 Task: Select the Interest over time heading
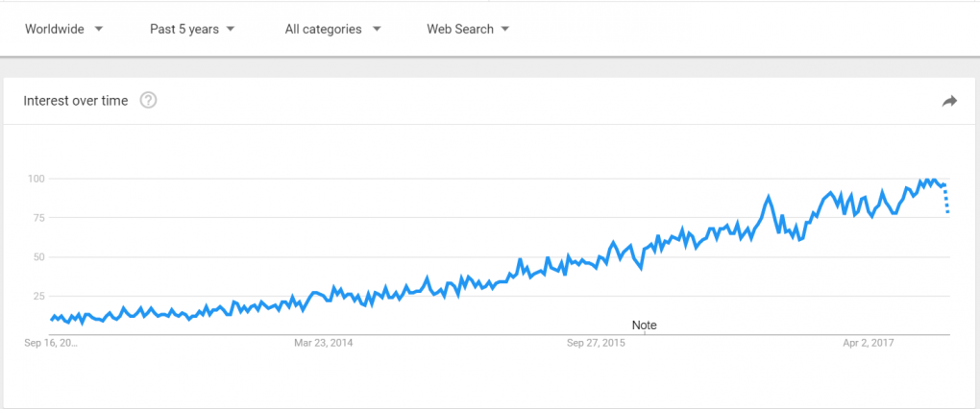pyautogui.click(x=75, y=101)
